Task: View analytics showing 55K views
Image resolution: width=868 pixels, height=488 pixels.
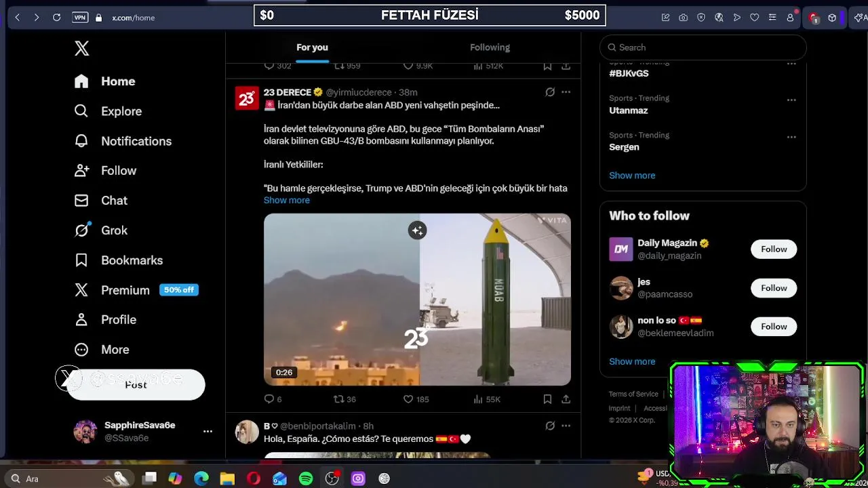Action: pyautogui.click(x=486, y=399)
